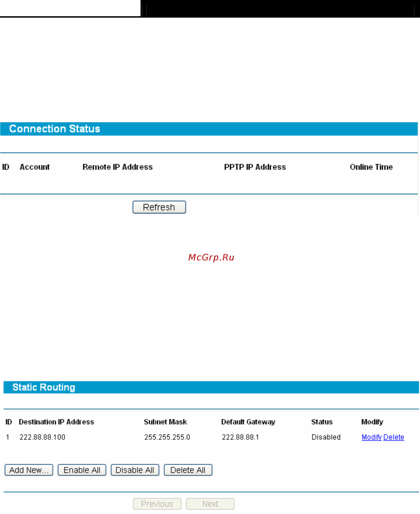Click the Subnet Mask column header
Viewport: 420px width, 514px height.
[166, 422]
